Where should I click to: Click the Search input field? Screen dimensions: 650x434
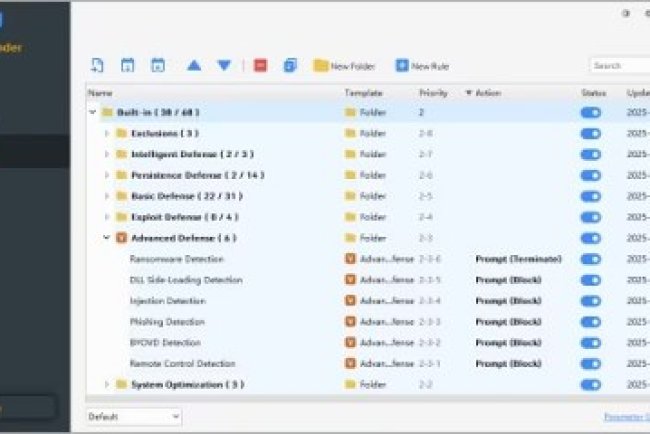pyautogui.click(x=620, y=65)
